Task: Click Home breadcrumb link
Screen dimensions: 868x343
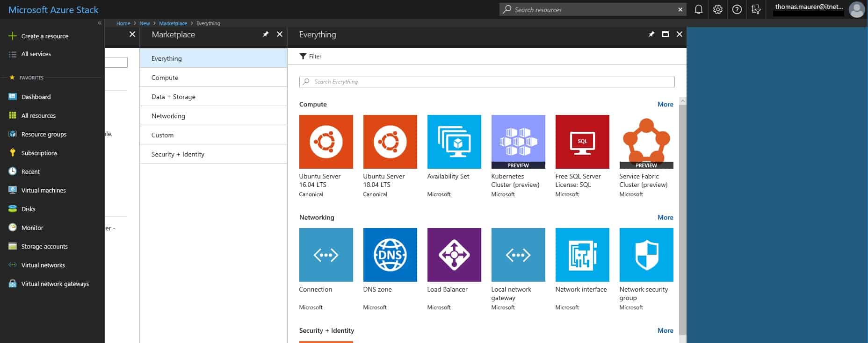Action: tap(123, 23)
